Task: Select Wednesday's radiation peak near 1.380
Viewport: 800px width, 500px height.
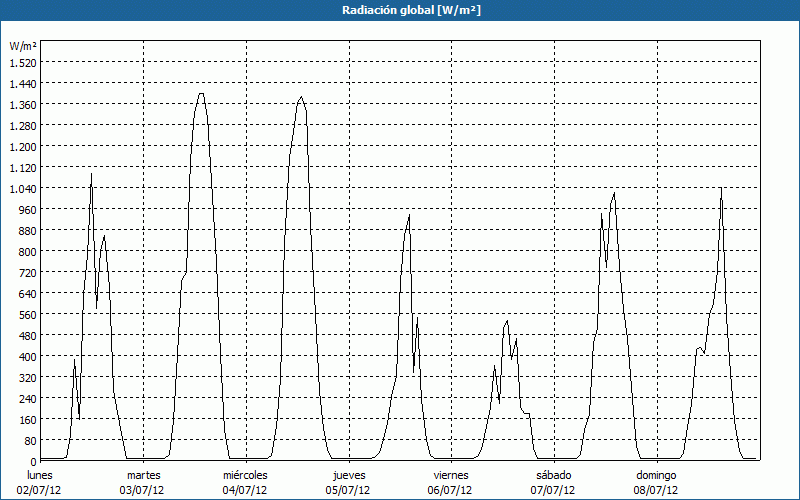Action: pyautogui.click(x=301, y=97)
